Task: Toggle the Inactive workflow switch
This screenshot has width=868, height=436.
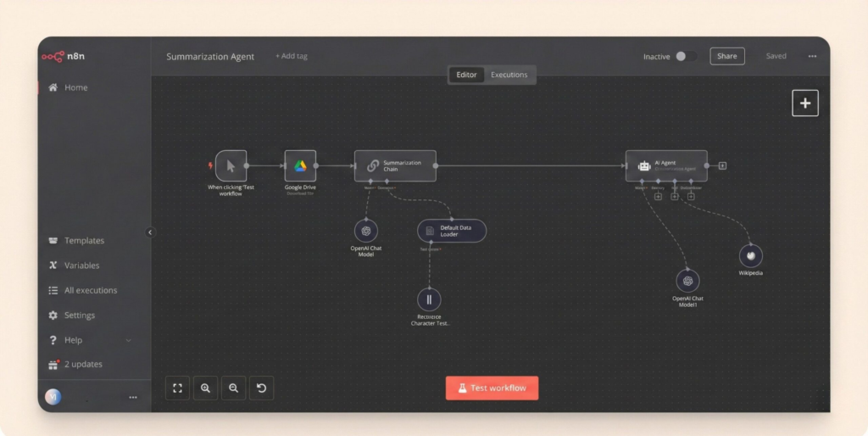Action: (685, 56)
